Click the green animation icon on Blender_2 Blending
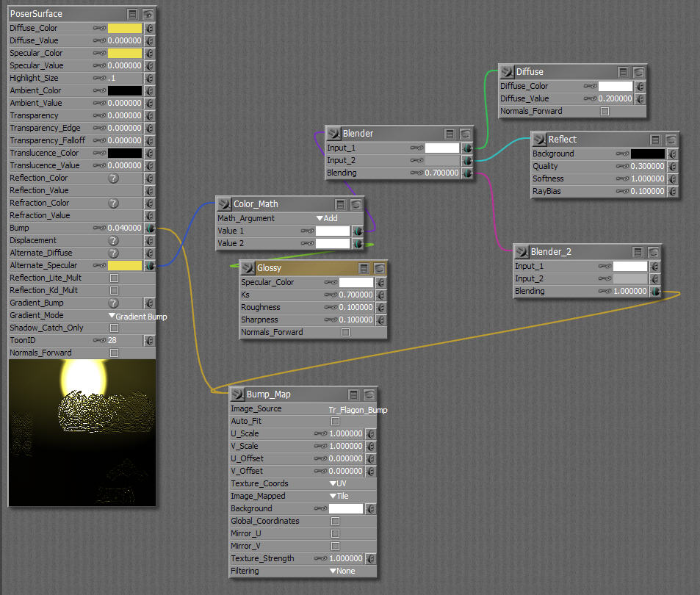The image size is (700, 595). pos(654,291)
